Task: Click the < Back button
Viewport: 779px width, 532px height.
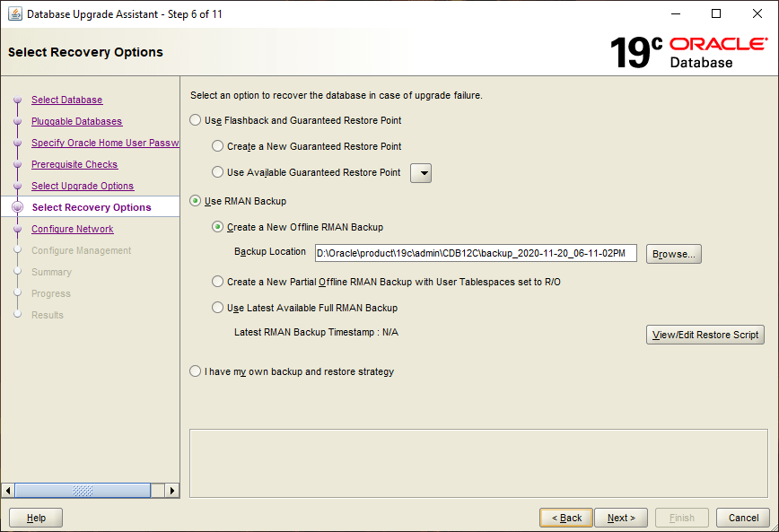Action: click(566, 518)
